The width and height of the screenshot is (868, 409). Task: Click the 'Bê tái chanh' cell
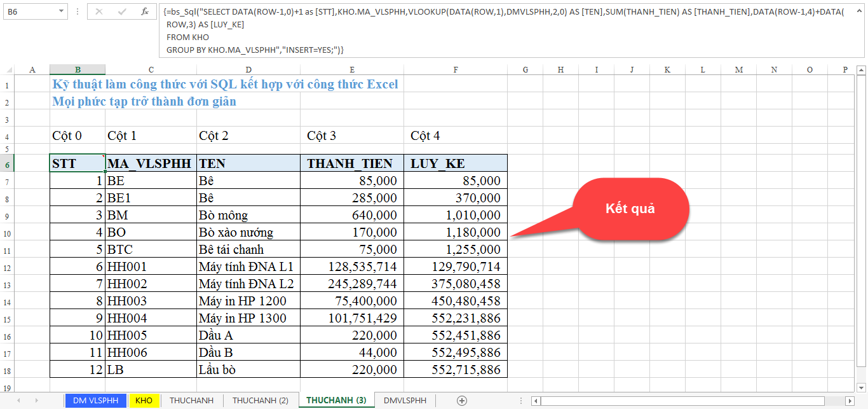(248, 249)
